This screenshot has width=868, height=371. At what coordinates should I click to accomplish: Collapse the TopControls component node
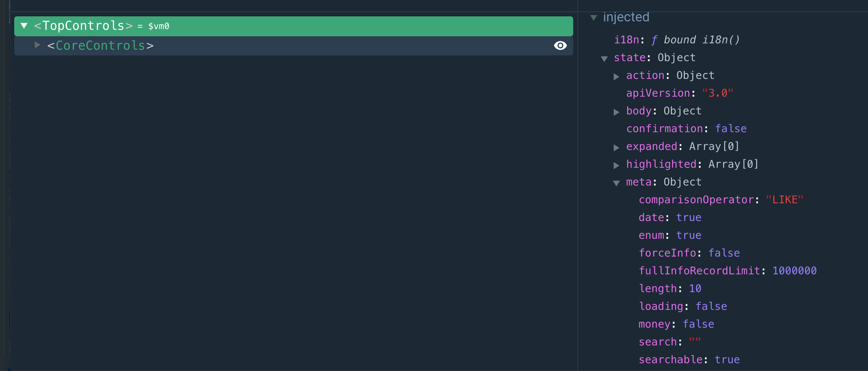[x=24, y=25]
